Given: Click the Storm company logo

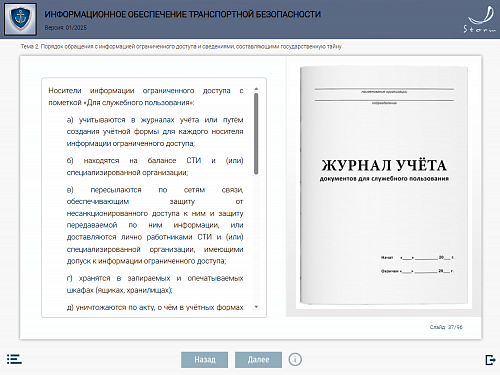Looking at the screenshot, I should pos(480,20).
